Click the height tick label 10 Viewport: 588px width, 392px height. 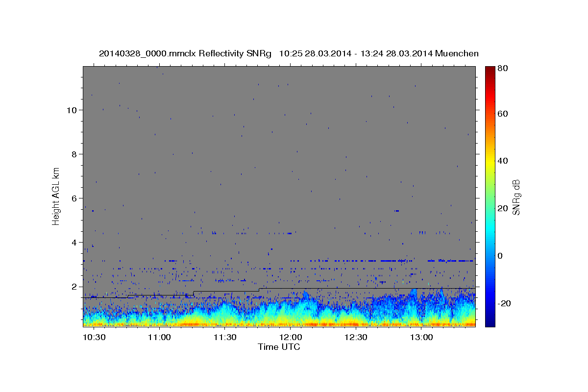point(72,110)
